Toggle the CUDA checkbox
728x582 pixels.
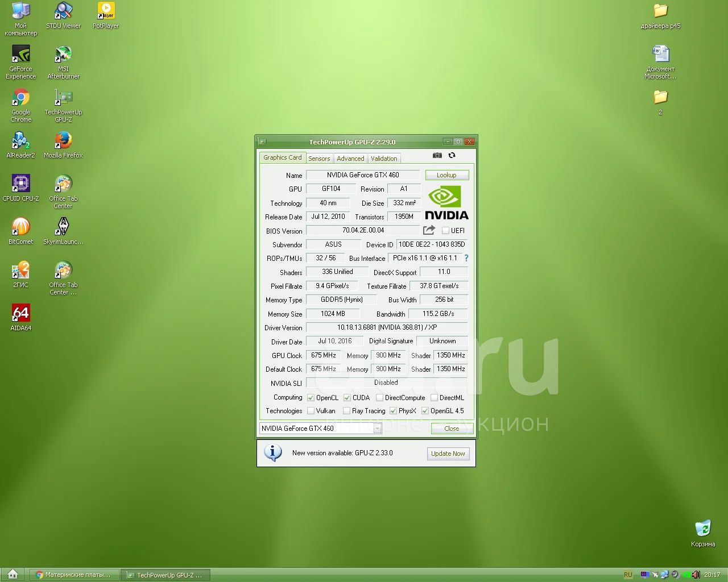pos(347,398)
